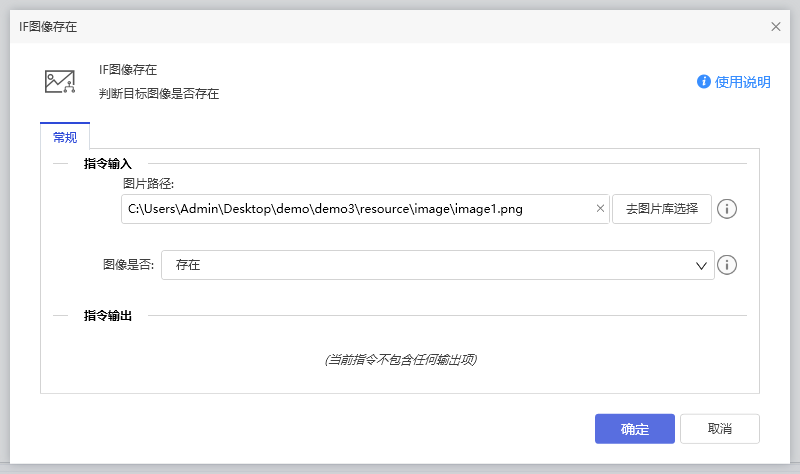Confirm with the 确定 button

[634, 429]
